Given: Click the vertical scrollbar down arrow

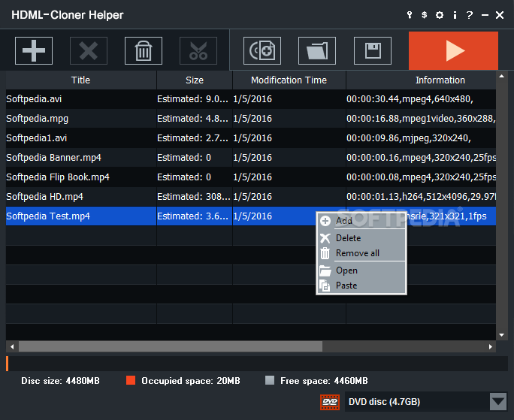Looking at the screenshot, I should (501, 335).
